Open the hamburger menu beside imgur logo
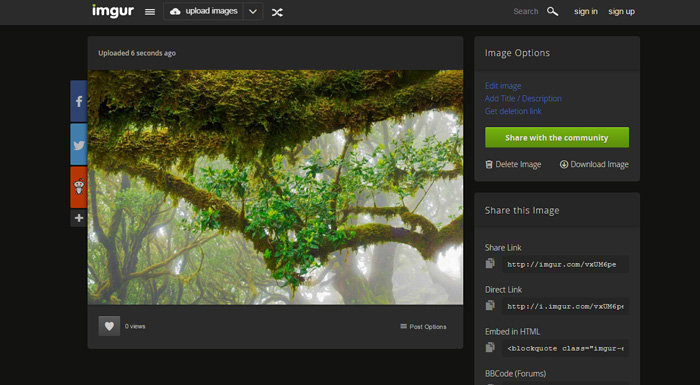This screenshot has width=700, height=385. [x=150, y=12]
